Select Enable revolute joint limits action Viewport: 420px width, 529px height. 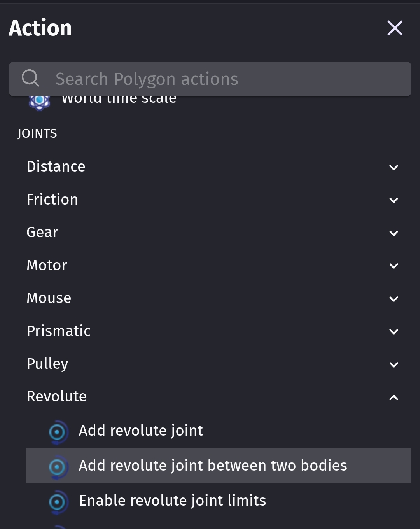coord(172,501)
